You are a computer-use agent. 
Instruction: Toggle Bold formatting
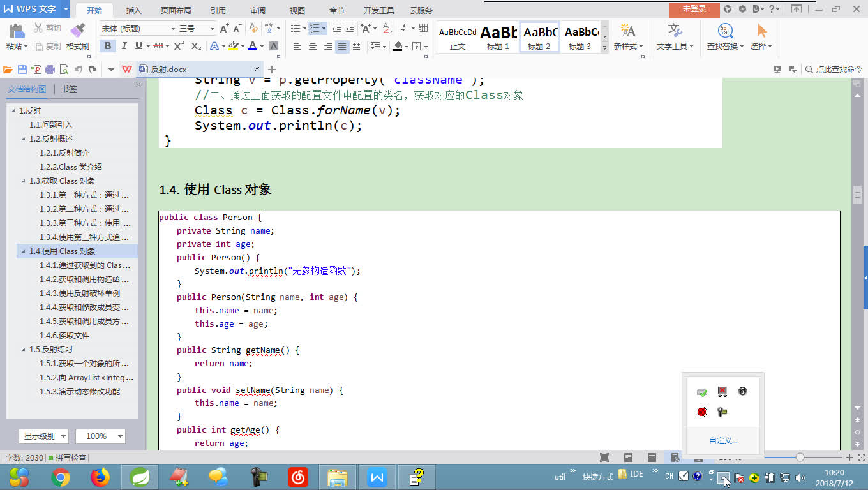coord(108,46)
